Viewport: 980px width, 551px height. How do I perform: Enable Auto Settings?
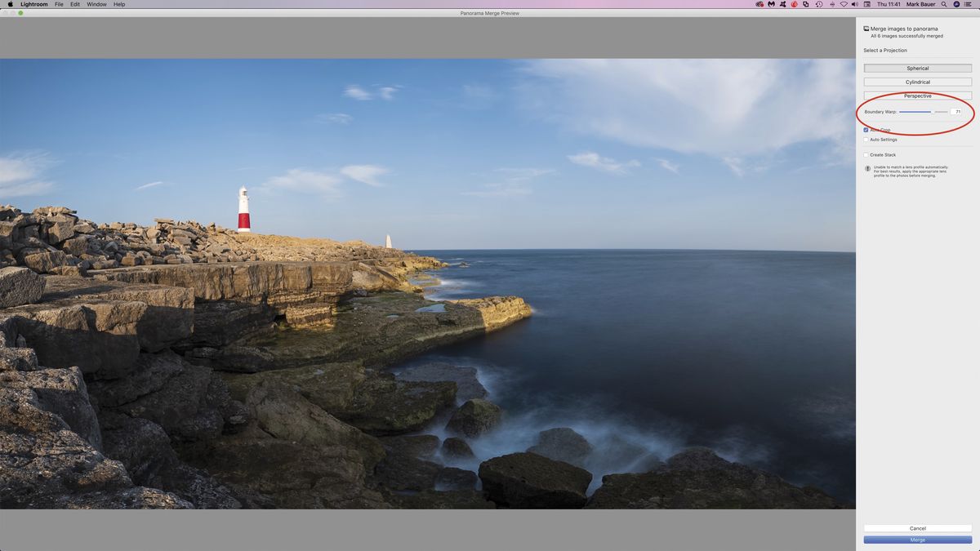coord(866,140)
